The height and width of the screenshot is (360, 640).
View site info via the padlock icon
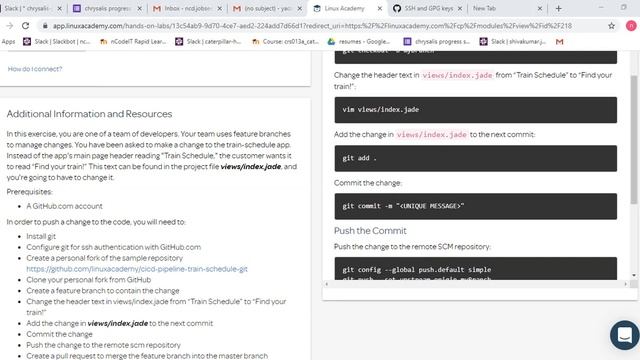click(x=45, y=26)
